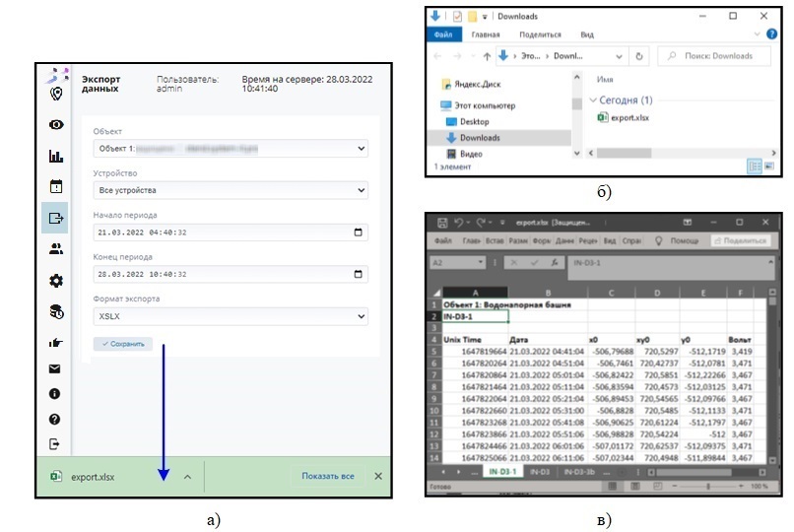Open the Формат экспорта XSLX dropdown

[231, 317]
